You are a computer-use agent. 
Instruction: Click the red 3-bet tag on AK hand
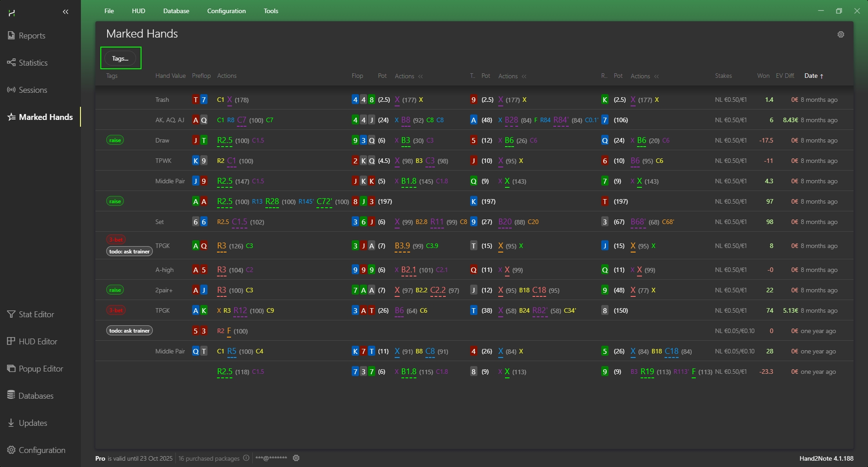(x=116, y=310)
